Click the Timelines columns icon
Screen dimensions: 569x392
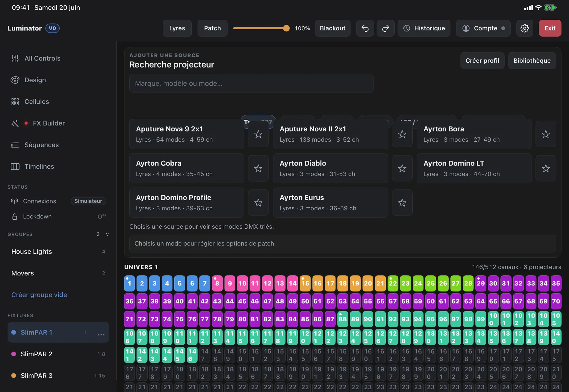(15, 166)
